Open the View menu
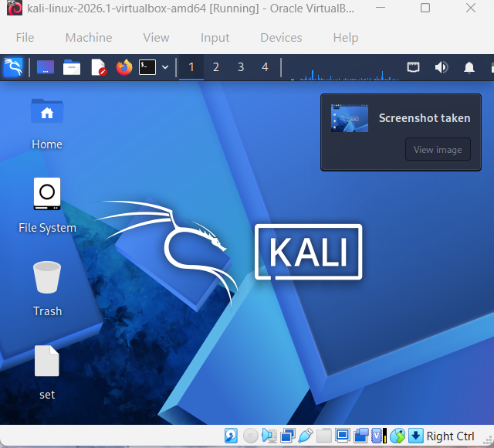494x448 pixels. click(156, 38)
